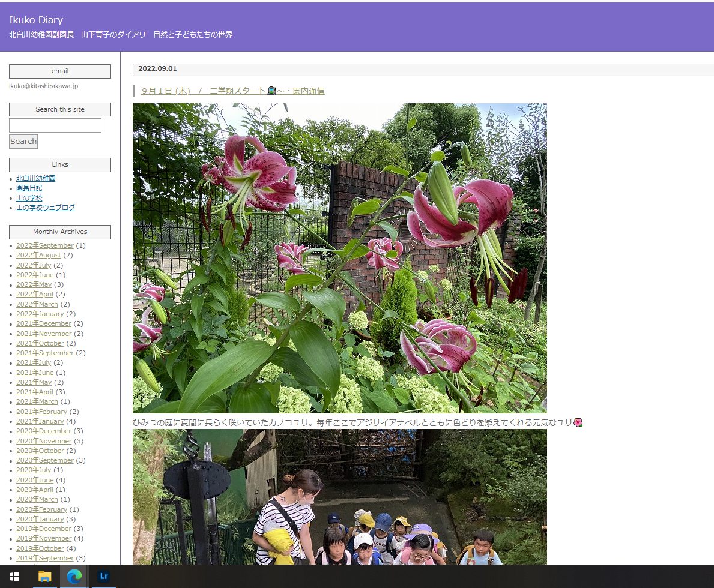
Task: Open the 山の学校ウェブログ link
Action: click(x=46, y=208)
